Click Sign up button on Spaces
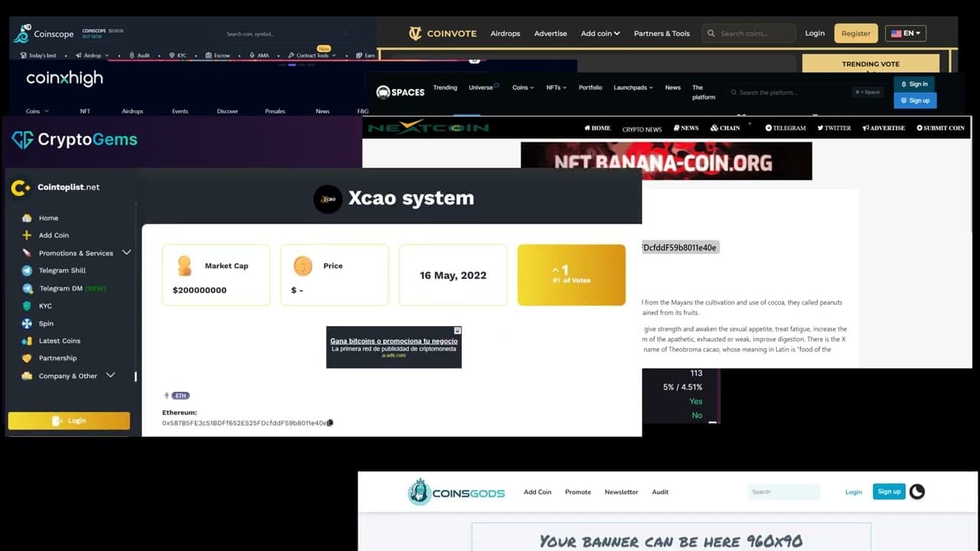 915,100
